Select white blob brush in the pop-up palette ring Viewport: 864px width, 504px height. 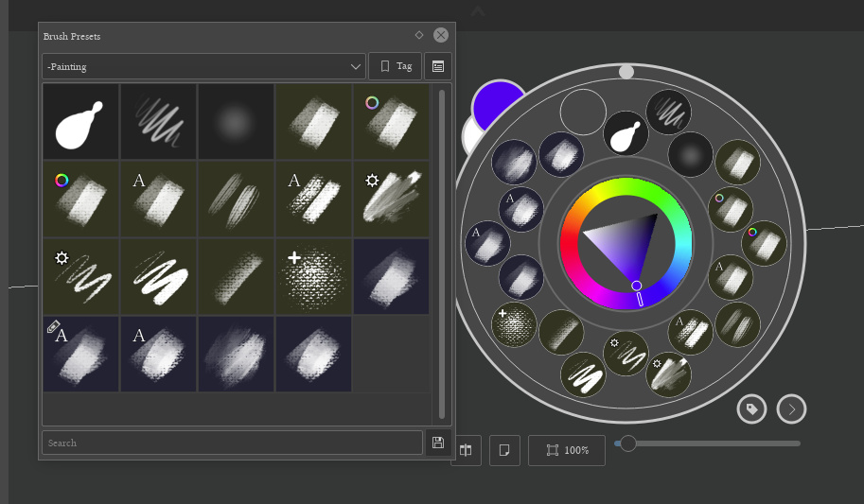[626, 134]
